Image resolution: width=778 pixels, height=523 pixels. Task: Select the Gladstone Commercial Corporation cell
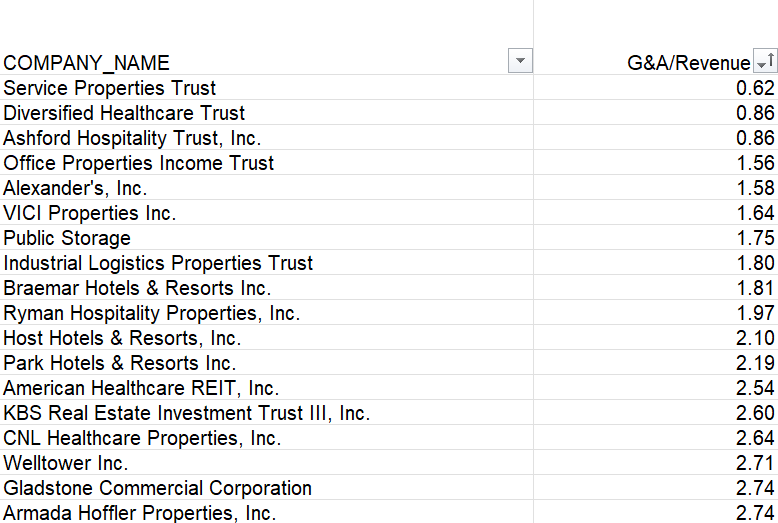[157, 488]
